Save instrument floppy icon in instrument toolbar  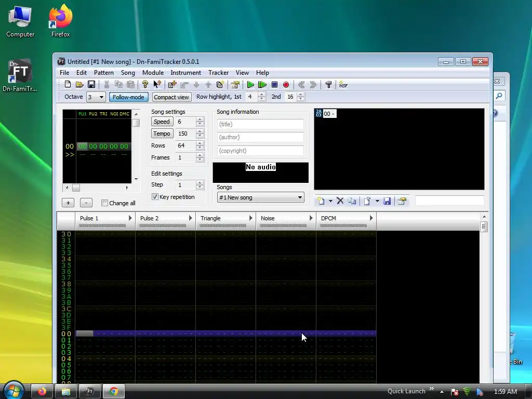[x=387, y=201]
